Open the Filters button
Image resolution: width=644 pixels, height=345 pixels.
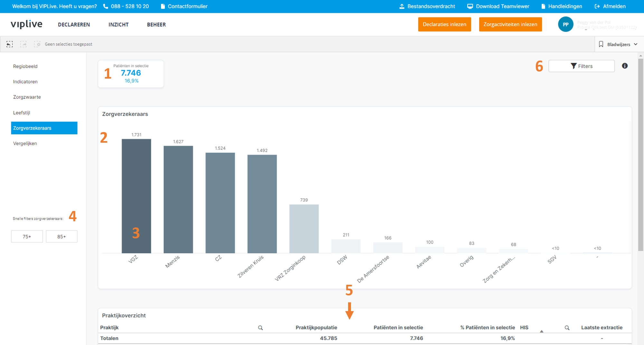pyautogui.click(x=582, y=66)
